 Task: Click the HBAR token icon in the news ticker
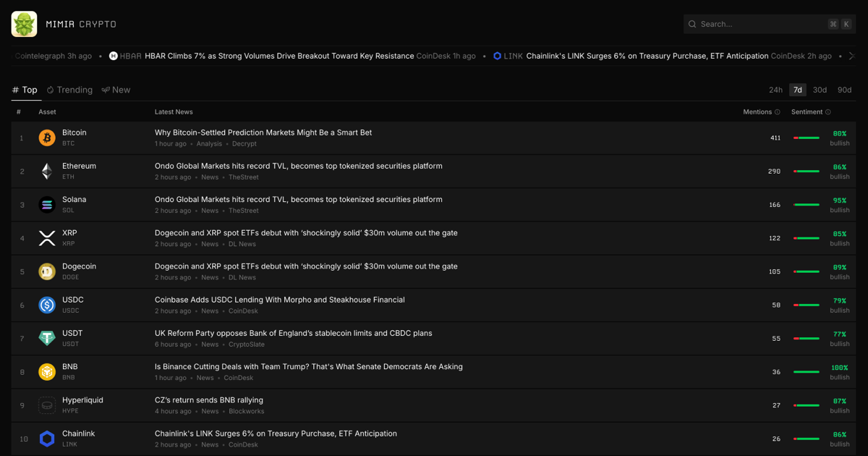113,56
